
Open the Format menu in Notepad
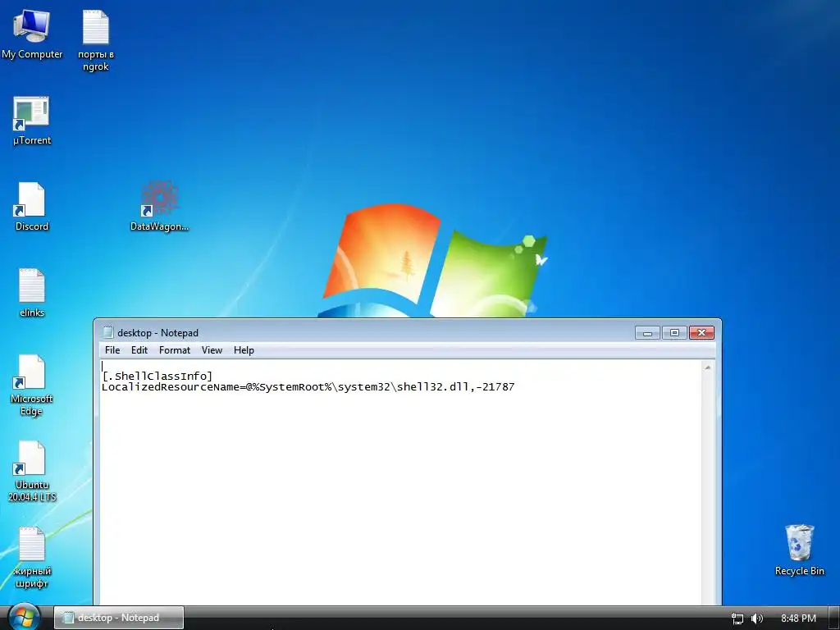point(175,349)
